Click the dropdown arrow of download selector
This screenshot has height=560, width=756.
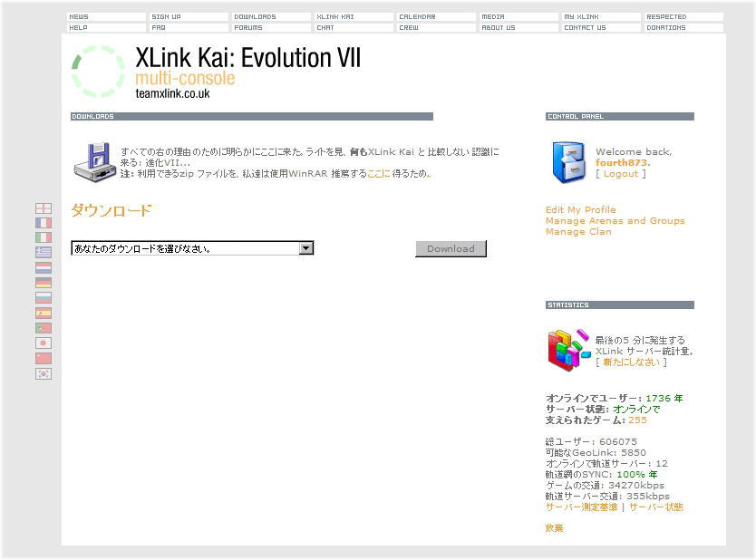tap(305, 248)
